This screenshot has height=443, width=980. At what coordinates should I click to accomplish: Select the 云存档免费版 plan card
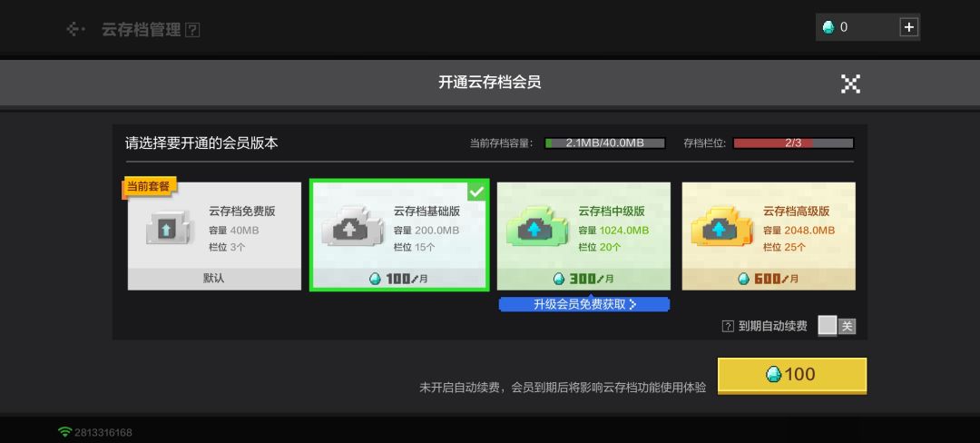pos(214,236)
